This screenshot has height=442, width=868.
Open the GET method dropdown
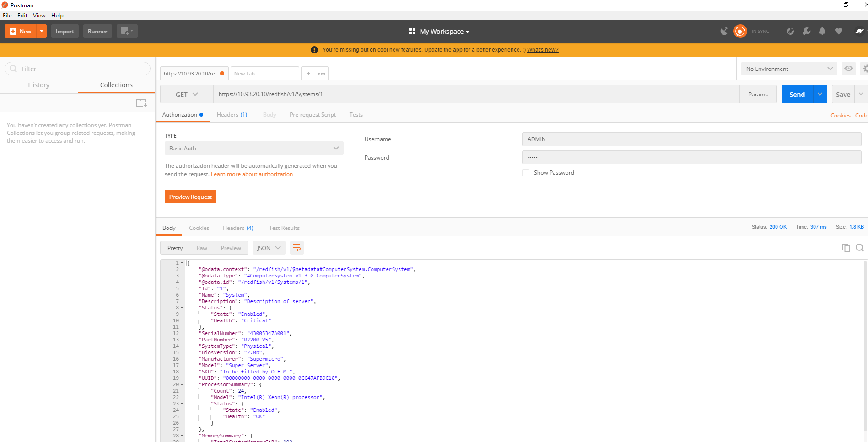(187, 94)
